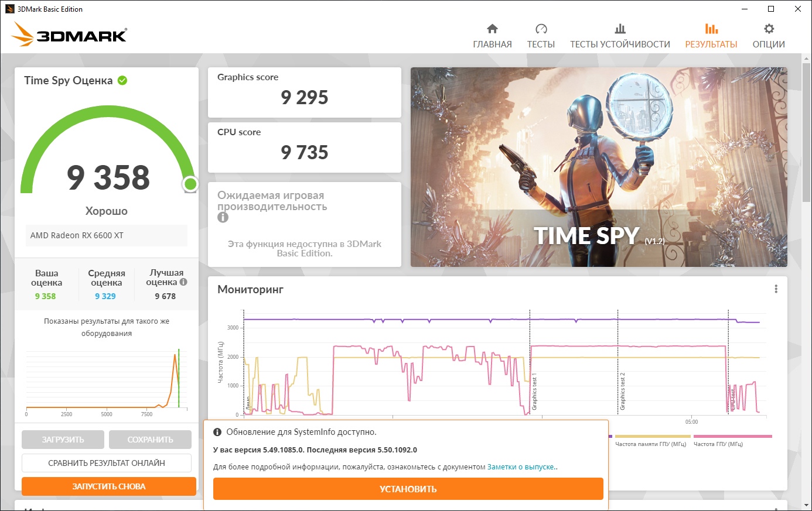Screen dimensions: 812x511
Task: Click the best score value 9 678
Action: click(165, 296)
